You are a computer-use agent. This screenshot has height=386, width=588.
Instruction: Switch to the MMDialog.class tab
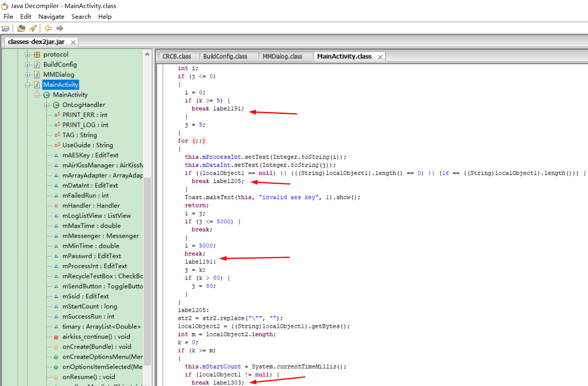tap(282, 56)
